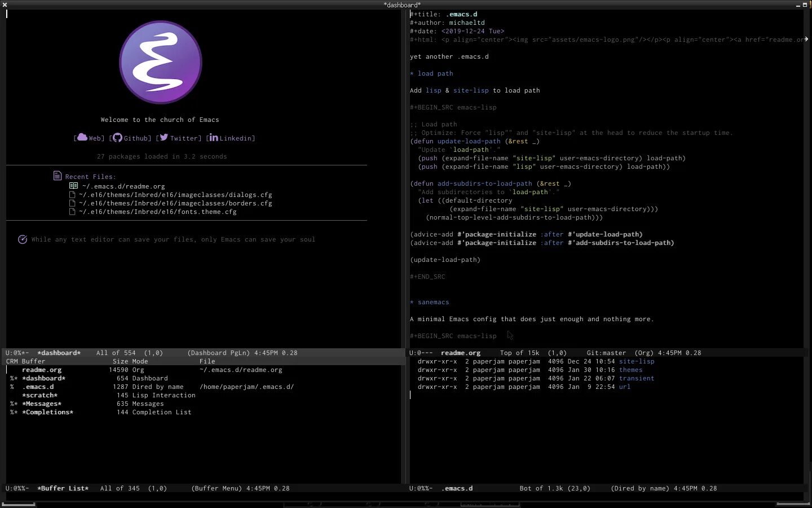The height and width of the screenshot is (508, 812).
Task: Click the 'lisp' link in the Add to load path line
Action: (x=434, y=90)
